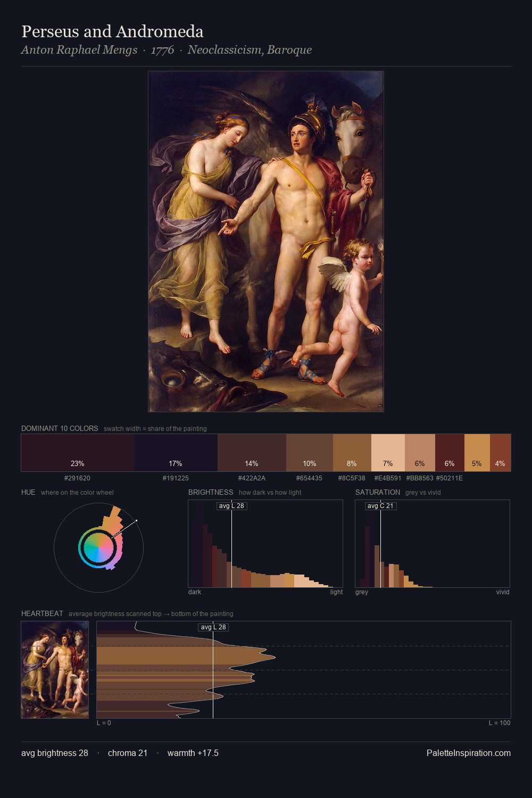Click the DOMINANT 10 COLORS heading

coord(60,428)
